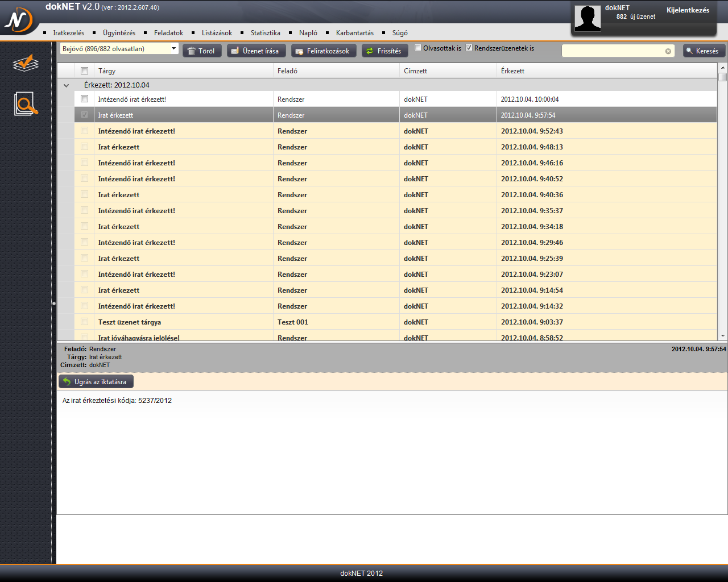Viewport: 728px width, 582px height.
Task: Check the message received at 9:52:43
Action: point(85,131)
